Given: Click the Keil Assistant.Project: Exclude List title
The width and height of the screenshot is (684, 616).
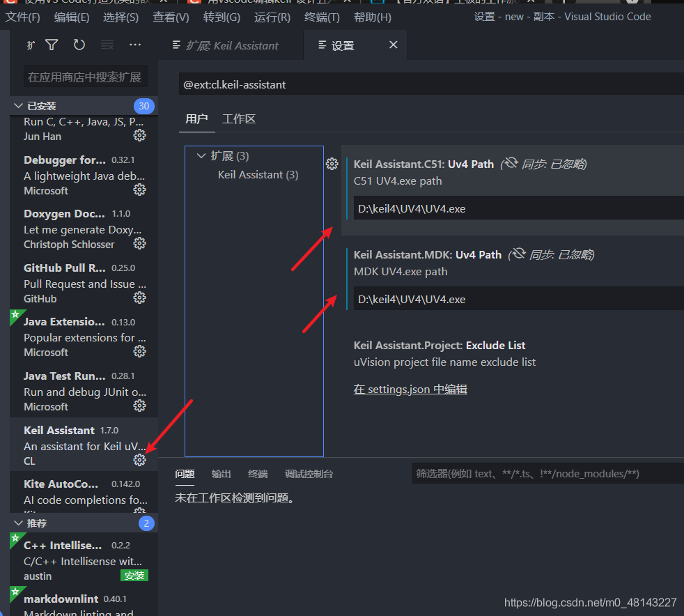Looking at the screenshot, I should [440, 345].
